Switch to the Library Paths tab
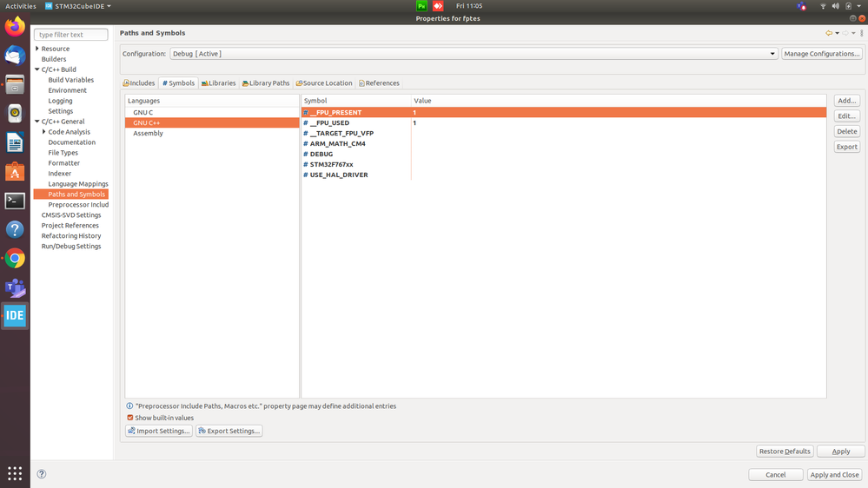The width and height of the screenshot is (868, 488). [x=266, y=83]
